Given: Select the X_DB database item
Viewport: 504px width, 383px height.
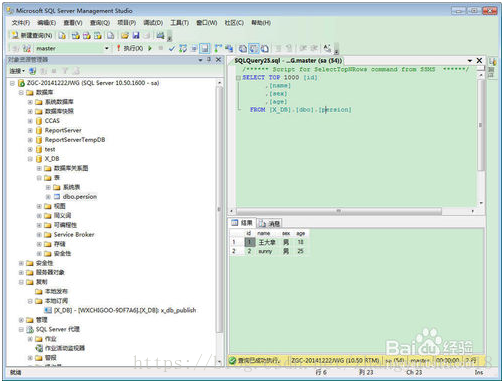Looking at the screenshot, I should [x=52, y=159].
